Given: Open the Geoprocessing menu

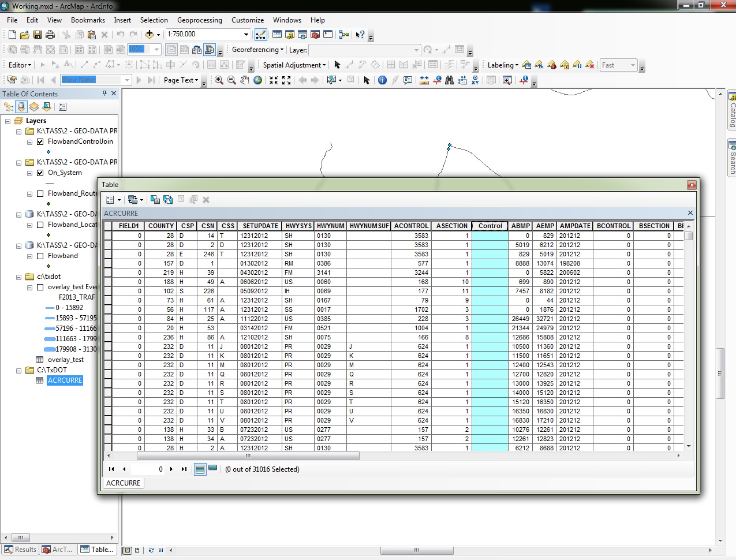Looking at the screenshot, I should pos(200,20).
